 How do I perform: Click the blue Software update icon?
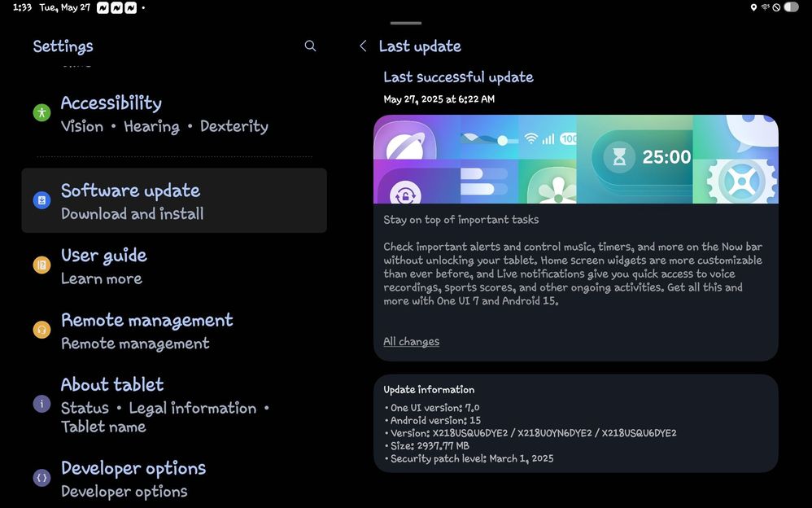(x=41, y=200)
